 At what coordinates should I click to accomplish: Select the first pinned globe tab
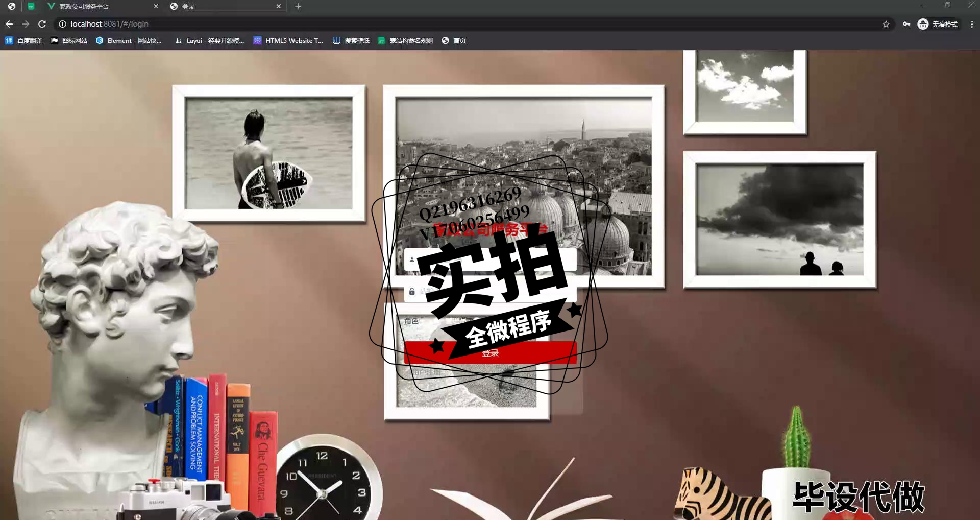point(12,6)
